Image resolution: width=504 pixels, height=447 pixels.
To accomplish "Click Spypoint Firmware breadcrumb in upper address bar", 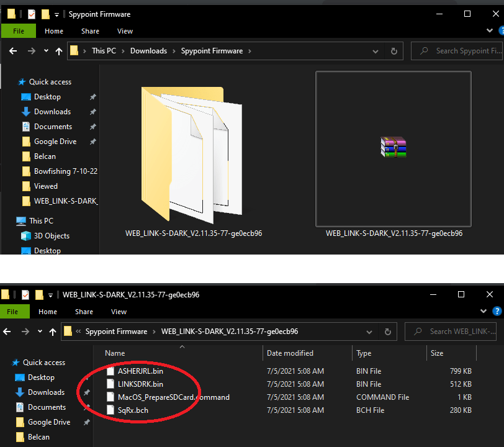I will click(212, 51).
